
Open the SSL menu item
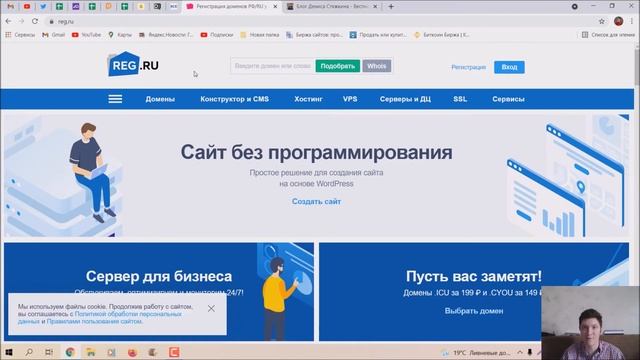pyautogui.click(x=460, y=99)
